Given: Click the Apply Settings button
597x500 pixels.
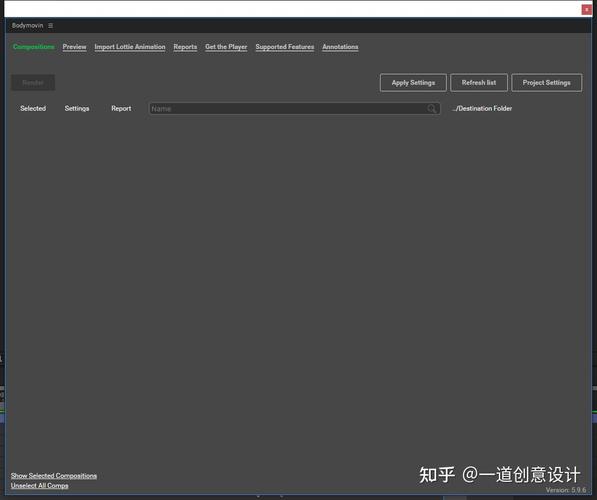Looking at the screenshot, I should (413, 83).
